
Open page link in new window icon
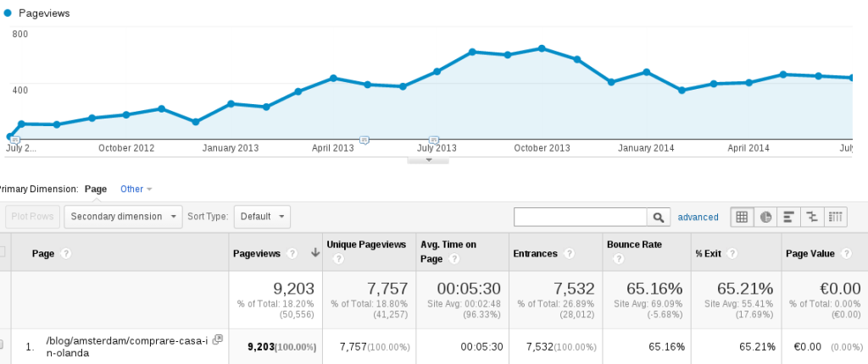pos(218,339)
